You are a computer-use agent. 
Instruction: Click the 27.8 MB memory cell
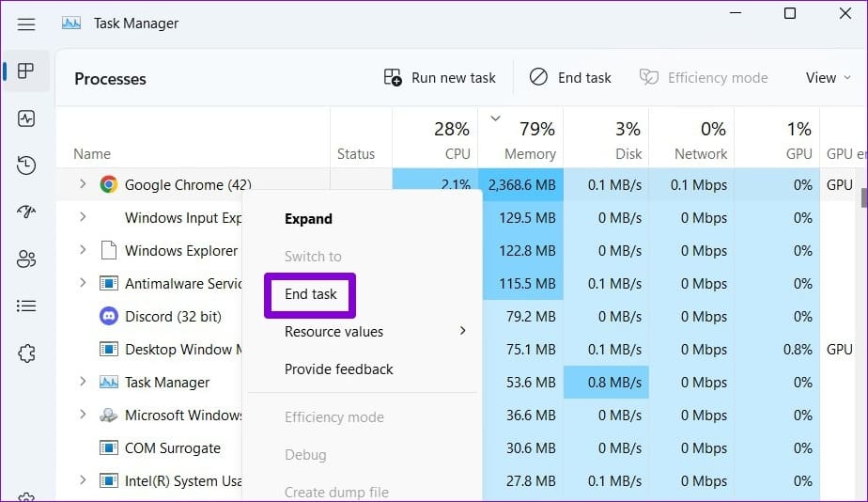[523, 480]
